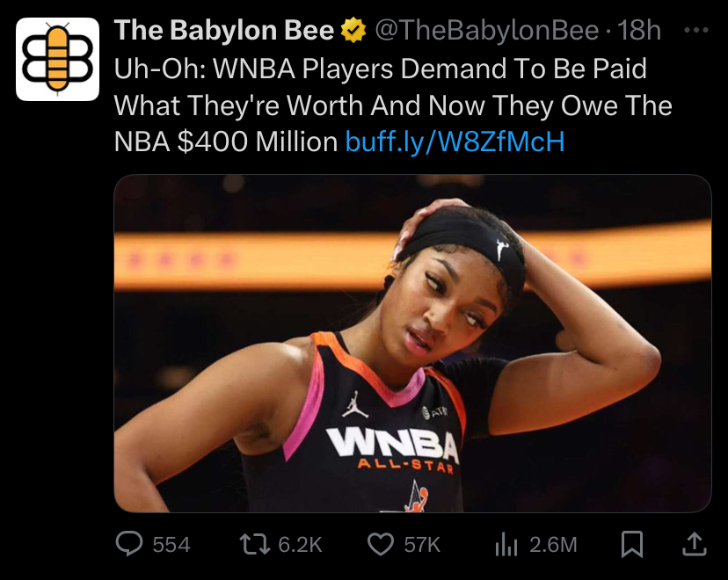Click the WNBA All-Star jersey logo in photo
Viewport: 728px width, 580px height.
click(x=393, y=449)
